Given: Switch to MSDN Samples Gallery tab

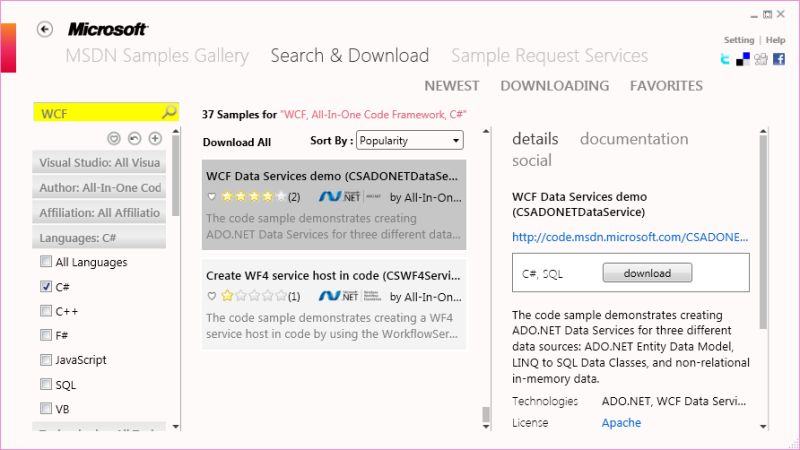Looking at the screenshot, I should pyautogui.click(x=157, y=56).
